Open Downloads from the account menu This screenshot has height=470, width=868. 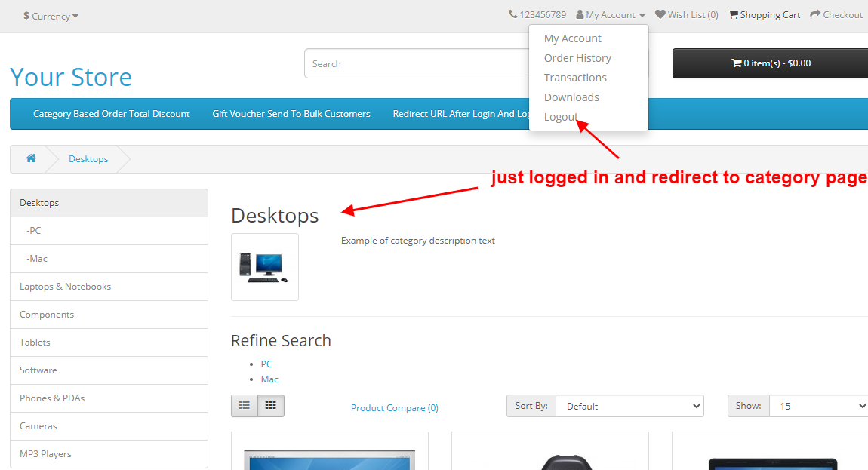pyautogui.click(x=571, y=97)
